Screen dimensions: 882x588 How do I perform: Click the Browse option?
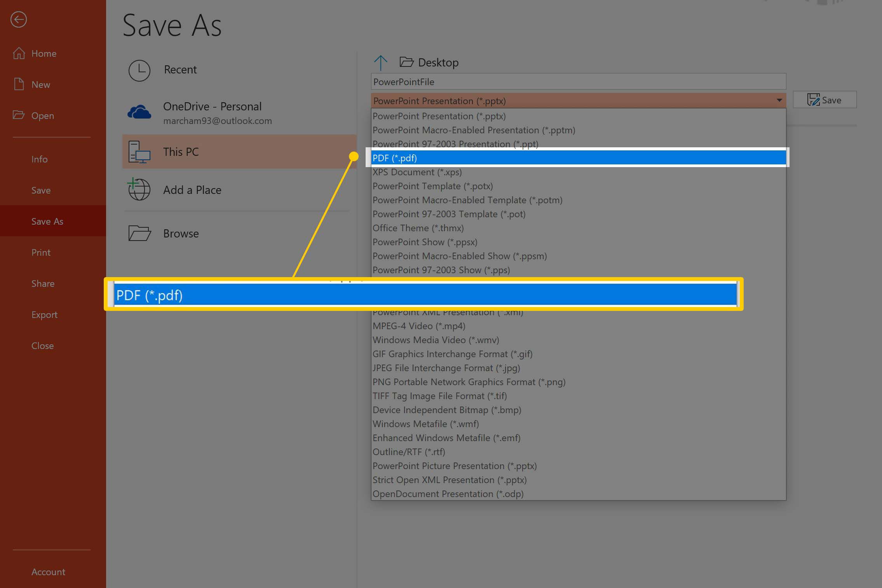coord(181,233)
